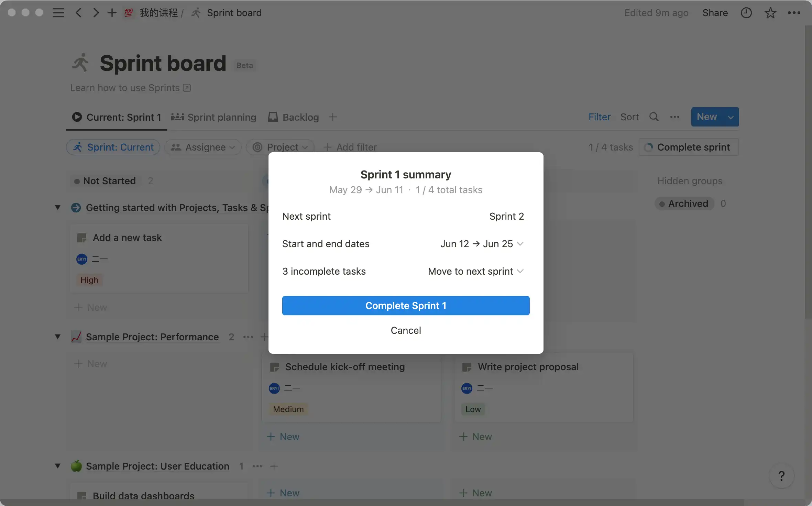Click the add view plus icon
This screenshot has width=812, height=506.
(332, 117)
